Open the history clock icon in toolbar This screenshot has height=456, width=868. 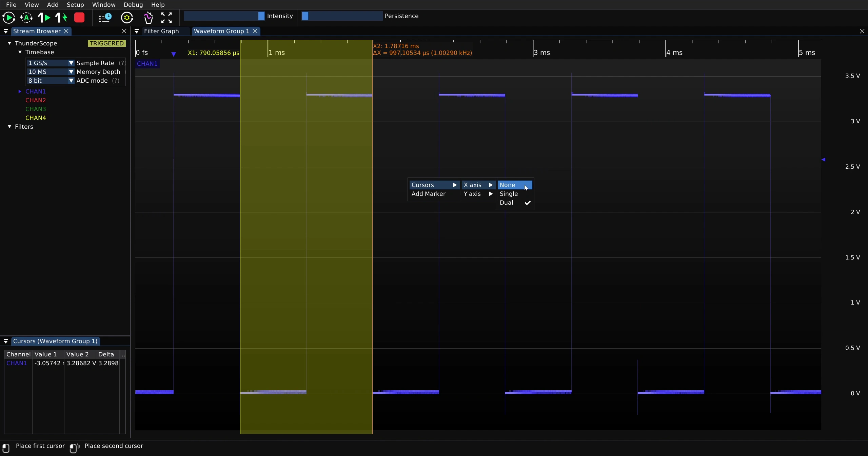coord(105,18)
